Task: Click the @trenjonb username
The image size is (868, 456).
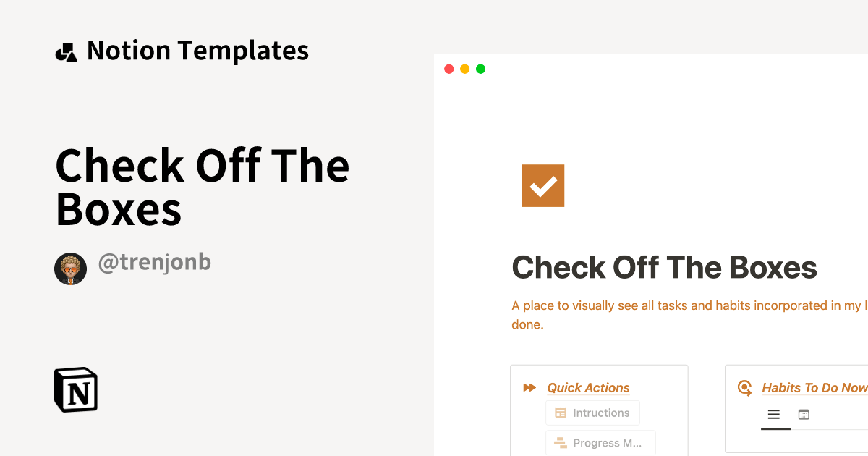Action: click(x=154, y=263)
